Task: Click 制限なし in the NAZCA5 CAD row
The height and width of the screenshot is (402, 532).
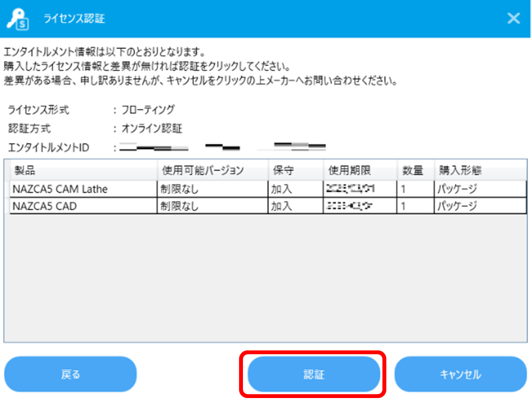Action: click(x=179, y=206)
